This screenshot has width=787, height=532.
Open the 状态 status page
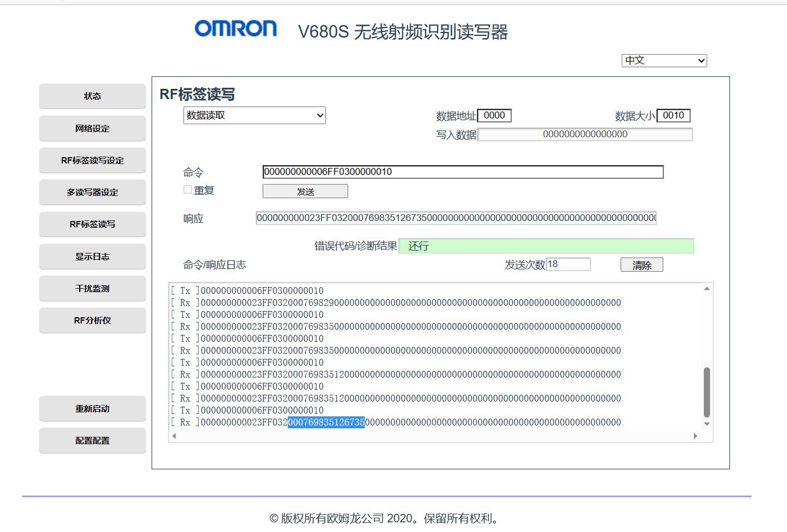click(x=92, y=96)
